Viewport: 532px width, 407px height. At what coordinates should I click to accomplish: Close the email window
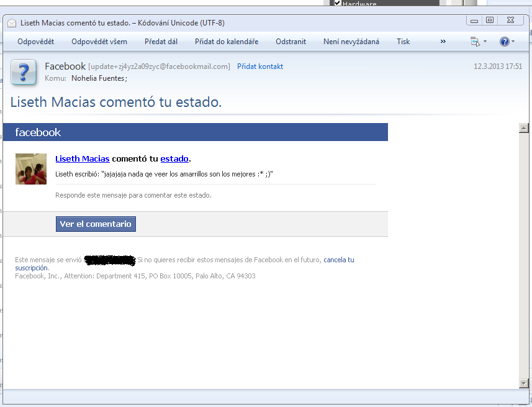(x=510, y=21)
